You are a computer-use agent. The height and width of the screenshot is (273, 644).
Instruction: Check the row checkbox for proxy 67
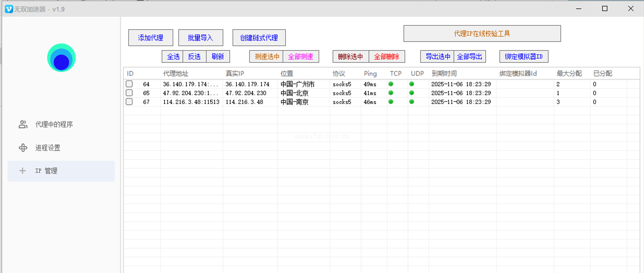[129, 102]
